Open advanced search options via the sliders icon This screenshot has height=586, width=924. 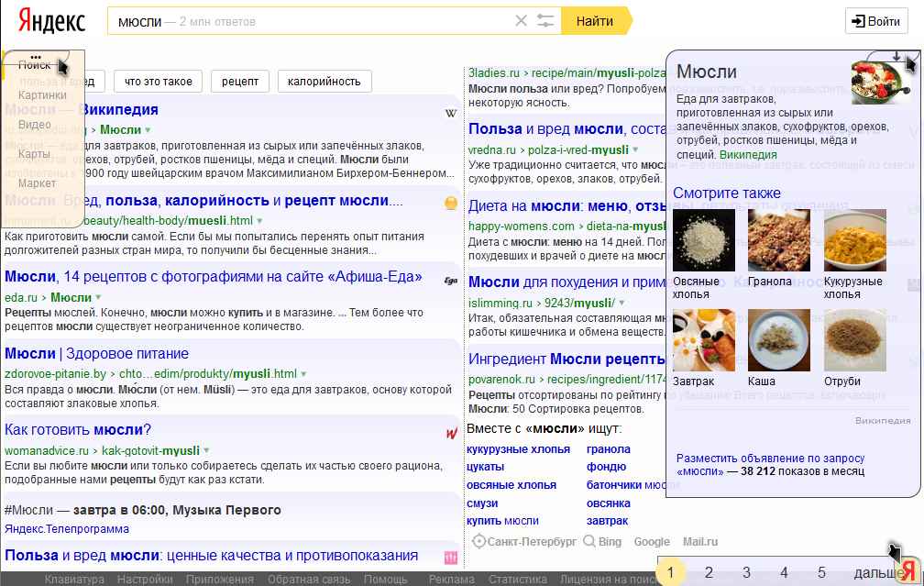tap(545, 20)
